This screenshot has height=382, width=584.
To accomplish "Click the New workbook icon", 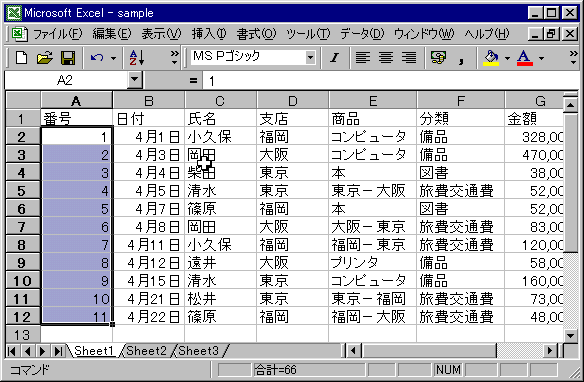I will [x=21, y=58].
